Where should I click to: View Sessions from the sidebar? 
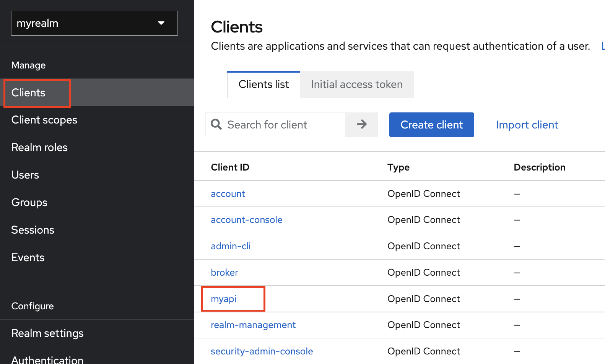(33, 230)
